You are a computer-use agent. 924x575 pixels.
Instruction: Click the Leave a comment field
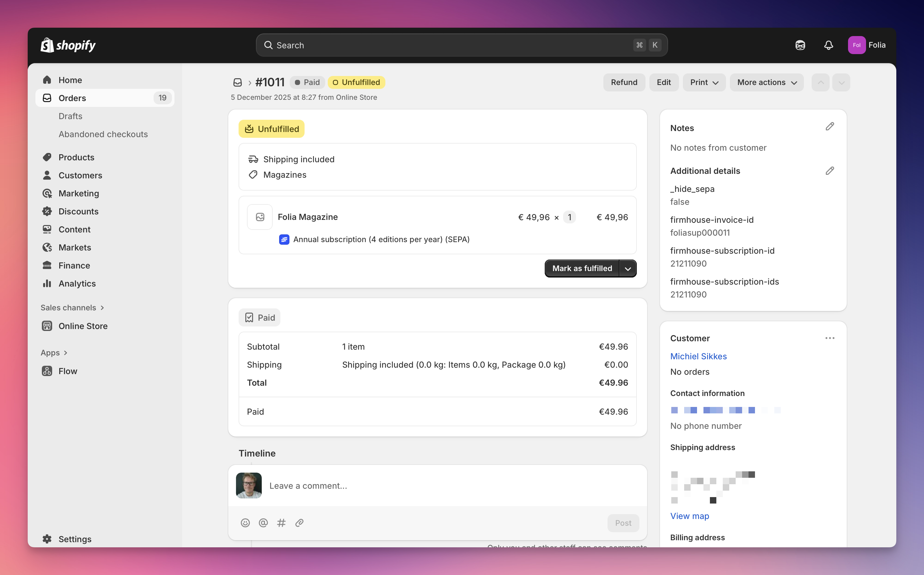pyautogui.click(x=437, y=485)
